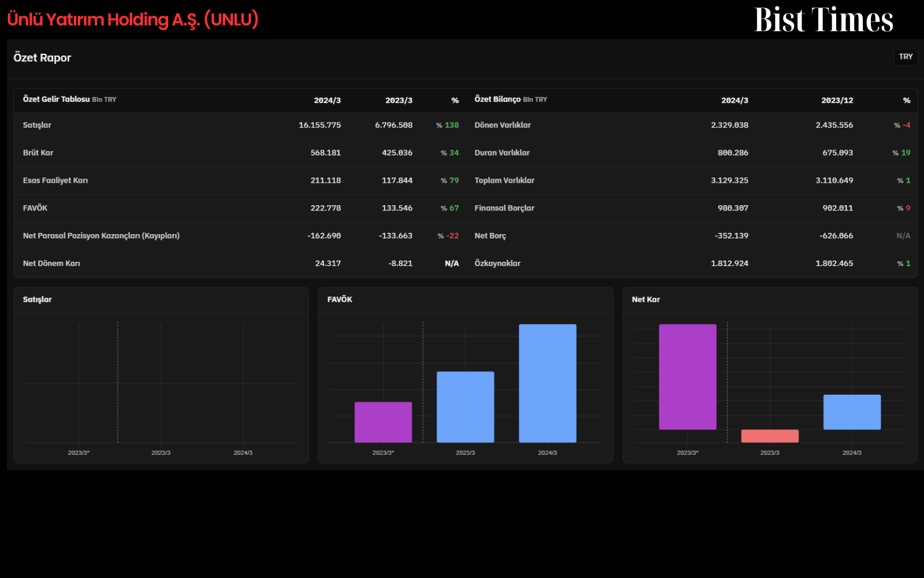Click Net Parasal Pozisyon Kazançları label
This screenshot has height=578, width=924.
pyautogui.click(x=101, y=236)
